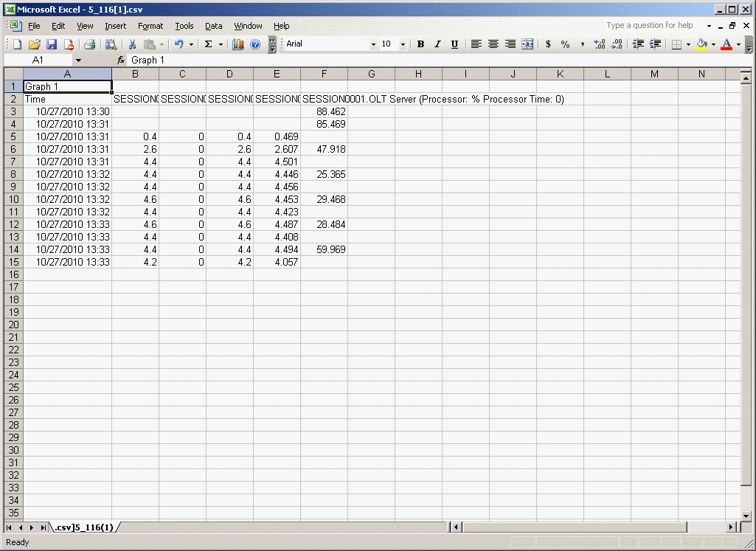Click the New workbook icon
The height and width of the screenshot is (551, 756).
coord(18,44)
